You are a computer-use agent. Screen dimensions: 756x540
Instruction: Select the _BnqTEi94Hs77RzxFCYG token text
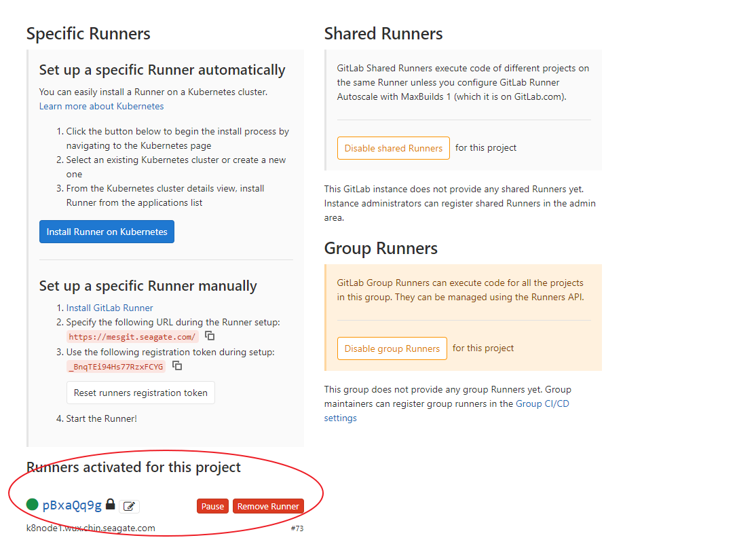pos(117,366)
